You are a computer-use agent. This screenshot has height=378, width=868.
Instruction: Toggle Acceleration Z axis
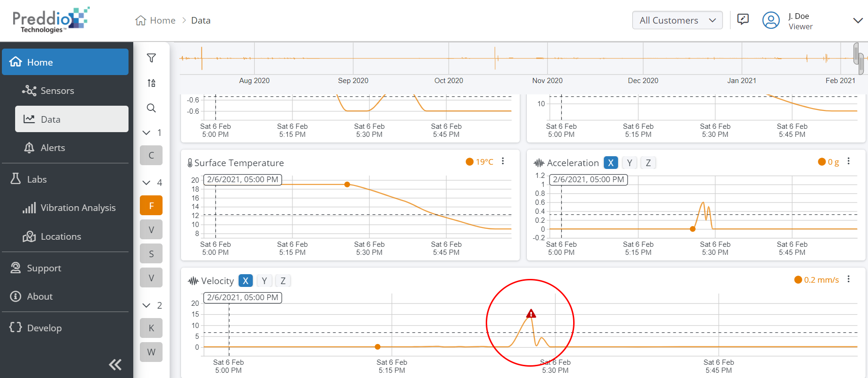648,163
